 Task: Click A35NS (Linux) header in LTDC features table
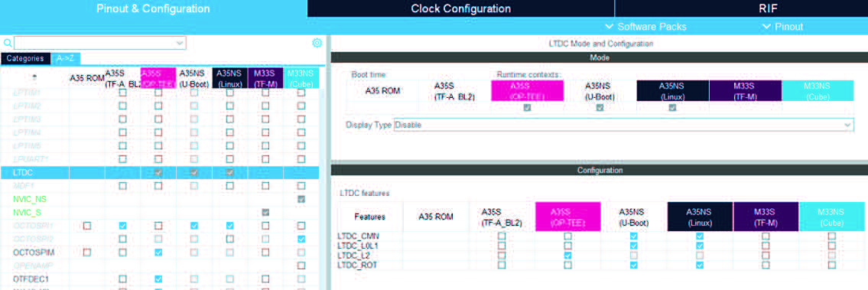[x=700, y=217]
